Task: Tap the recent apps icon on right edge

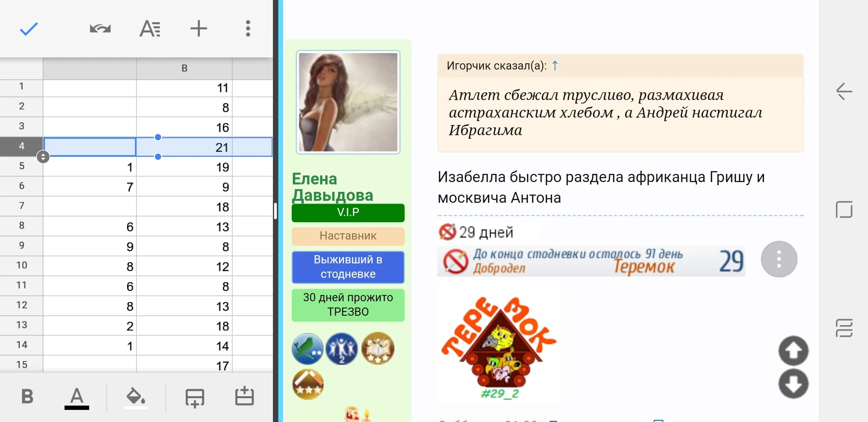Action: [843, 328]
